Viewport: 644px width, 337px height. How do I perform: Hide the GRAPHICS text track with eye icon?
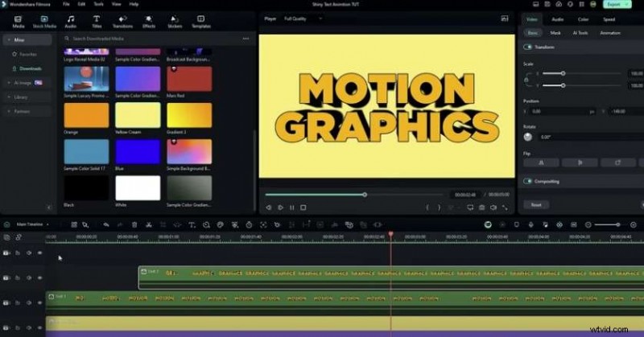tap(39, 278)
